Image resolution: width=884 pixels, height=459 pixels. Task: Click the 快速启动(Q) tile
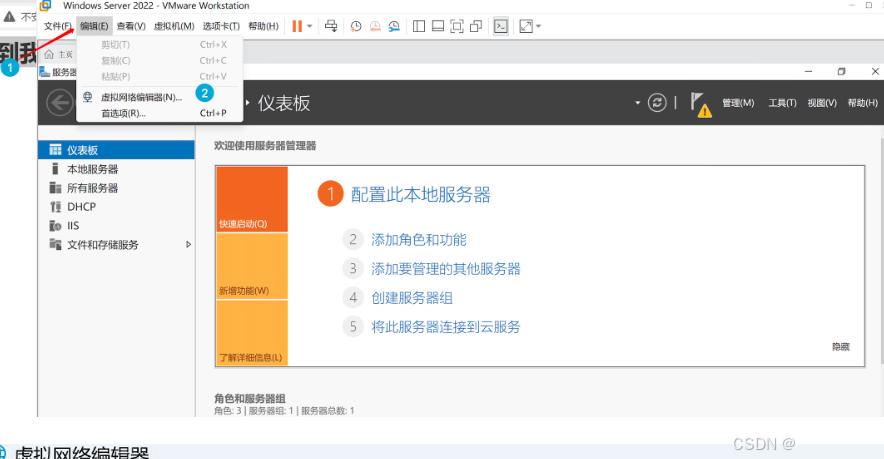tap(252, 199)
